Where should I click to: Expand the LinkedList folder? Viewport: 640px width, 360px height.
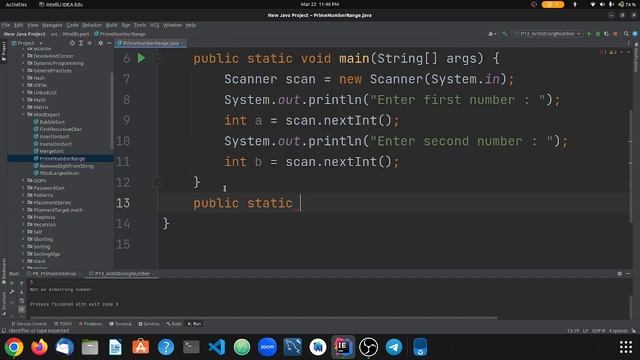24,93
